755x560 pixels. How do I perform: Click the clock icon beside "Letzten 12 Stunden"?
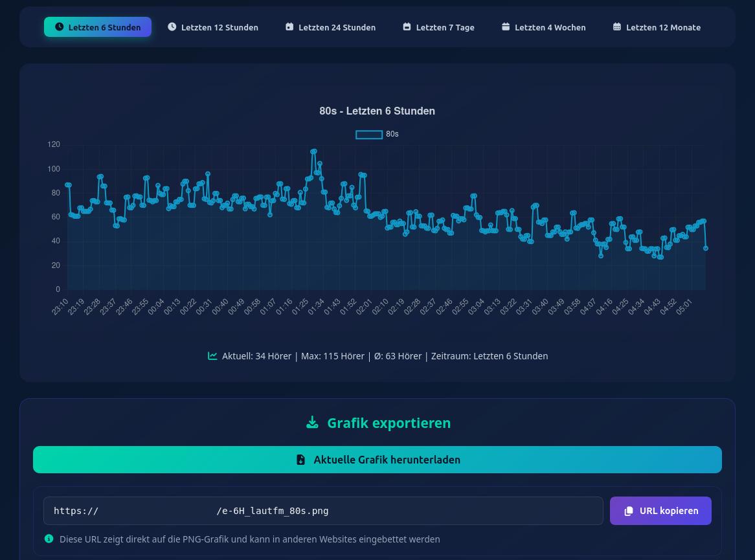click(x=172, y=27)
